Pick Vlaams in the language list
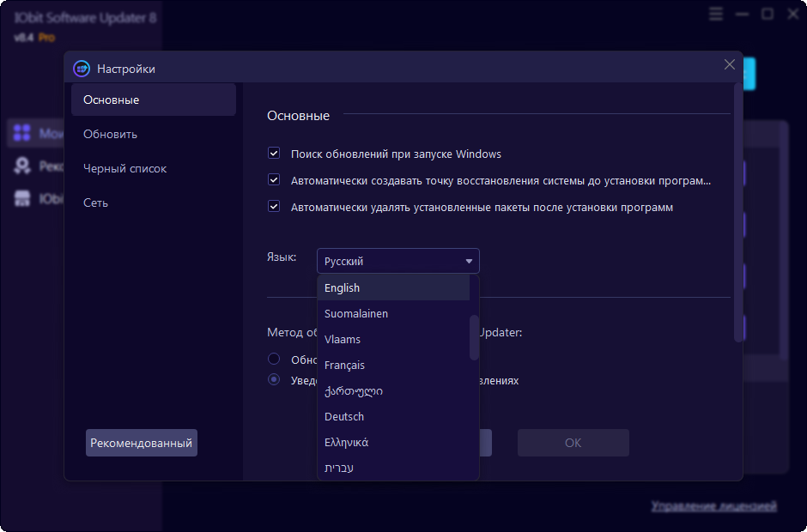807x532 pixels. [394, 339]
